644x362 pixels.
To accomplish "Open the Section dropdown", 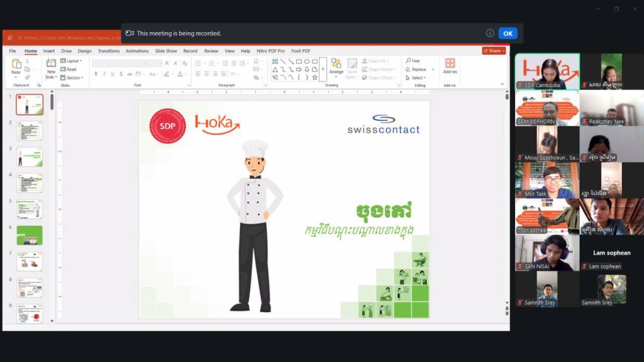I will (x=72, y=78).
